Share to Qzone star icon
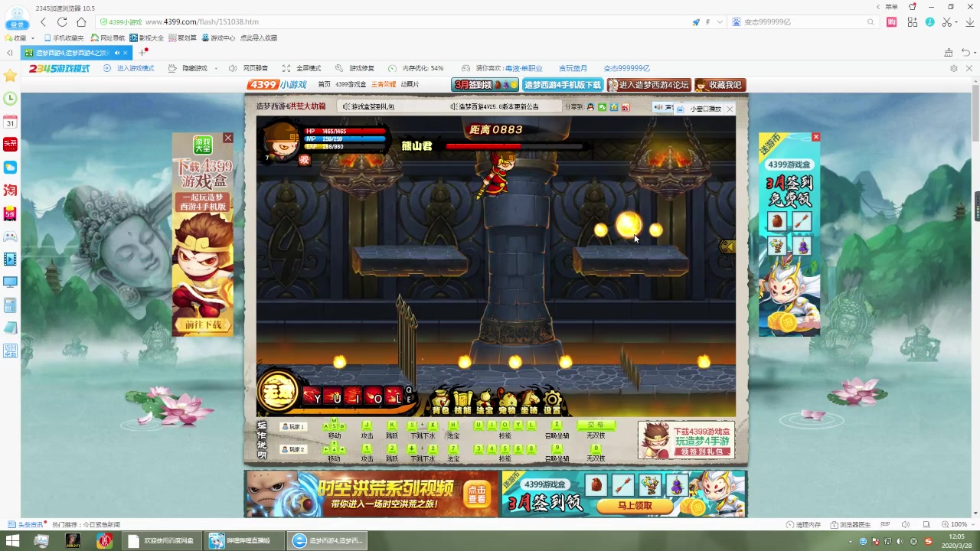The height and width of the screenshot is (551, 980). [x=614, y=107]
